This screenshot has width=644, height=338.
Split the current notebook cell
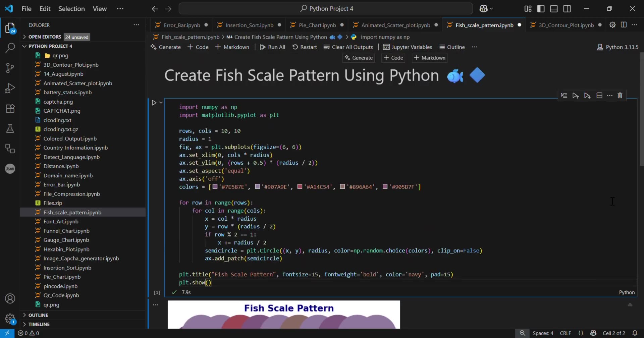point(599,96)
